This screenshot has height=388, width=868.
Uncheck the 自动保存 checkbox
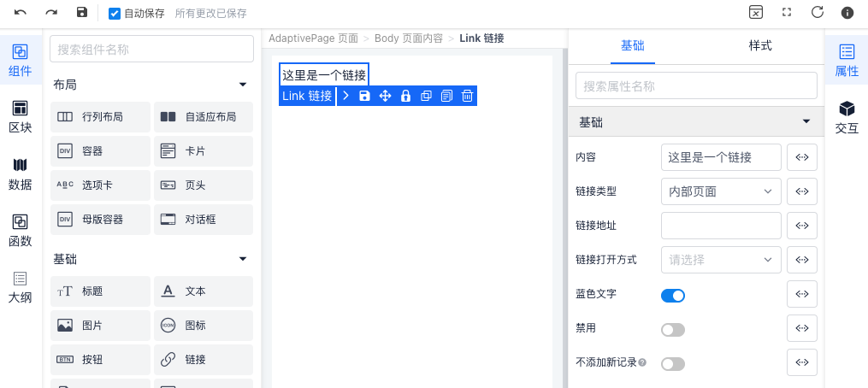[x=115, y=14]
